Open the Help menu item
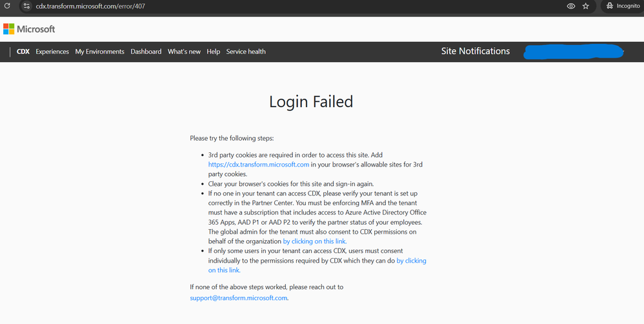 (x=214, y=52)
